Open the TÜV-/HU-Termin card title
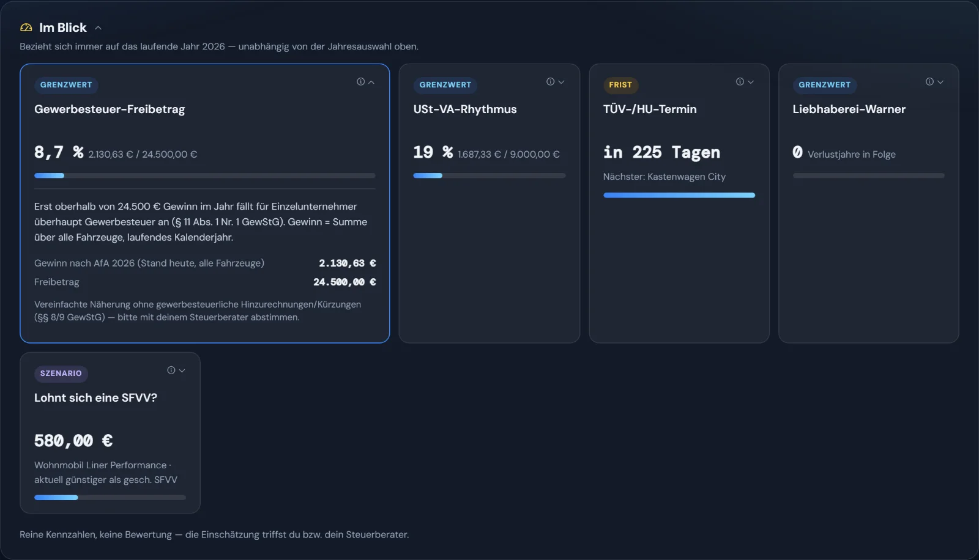The image size is (979, 560). pos(650,109)
